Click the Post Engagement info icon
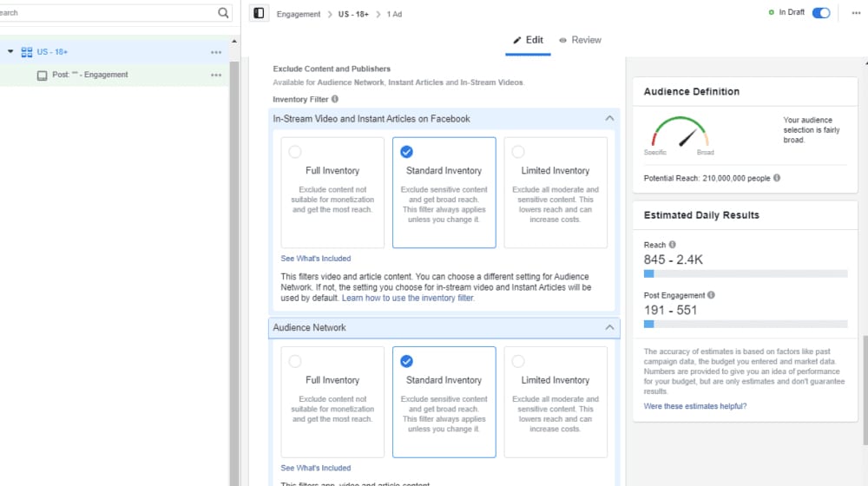Screen dimensions: 868x486 [712, 296]
